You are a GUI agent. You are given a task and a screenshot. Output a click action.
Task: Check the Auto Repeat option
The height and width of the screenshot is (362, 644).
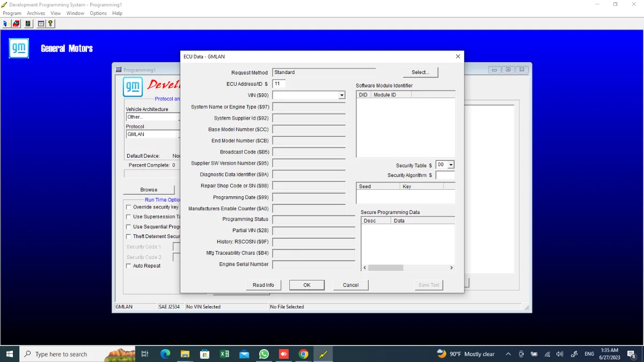click(128, 266)
